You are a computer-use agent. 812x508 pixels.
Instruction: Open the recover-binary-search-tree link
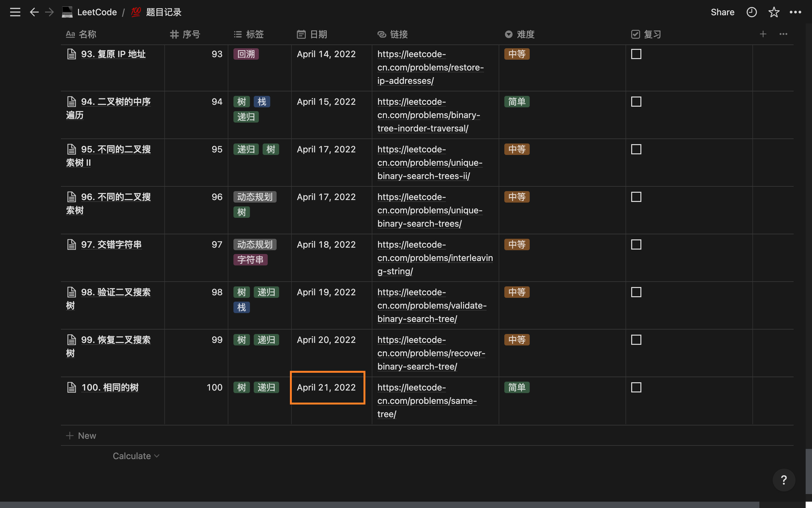click(x=431, y=353)
